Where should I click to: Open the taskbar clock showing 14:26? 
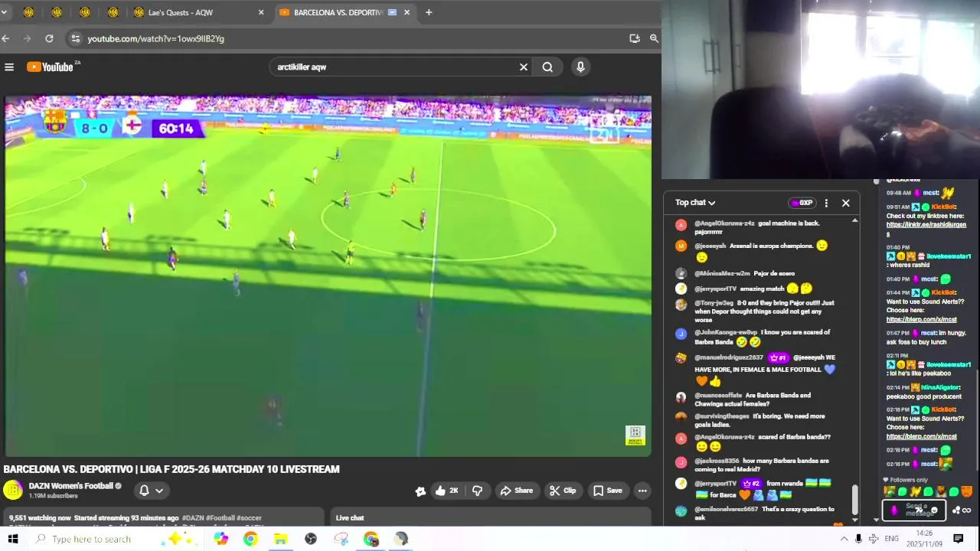click(x=924, y=539)
